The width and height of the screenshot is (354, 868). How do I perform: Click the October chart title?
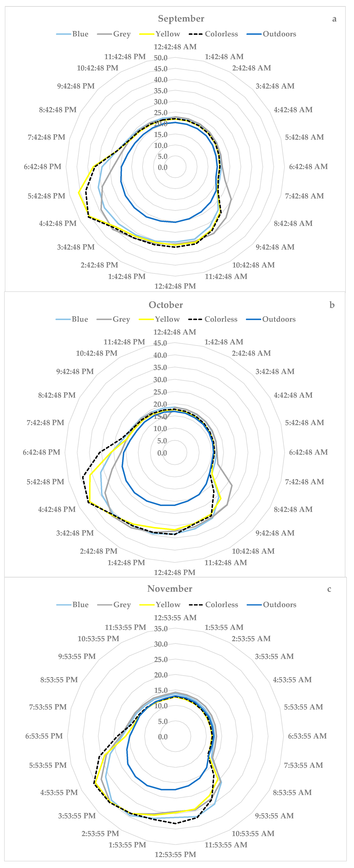pyautogui.click(x=166, y=305)
